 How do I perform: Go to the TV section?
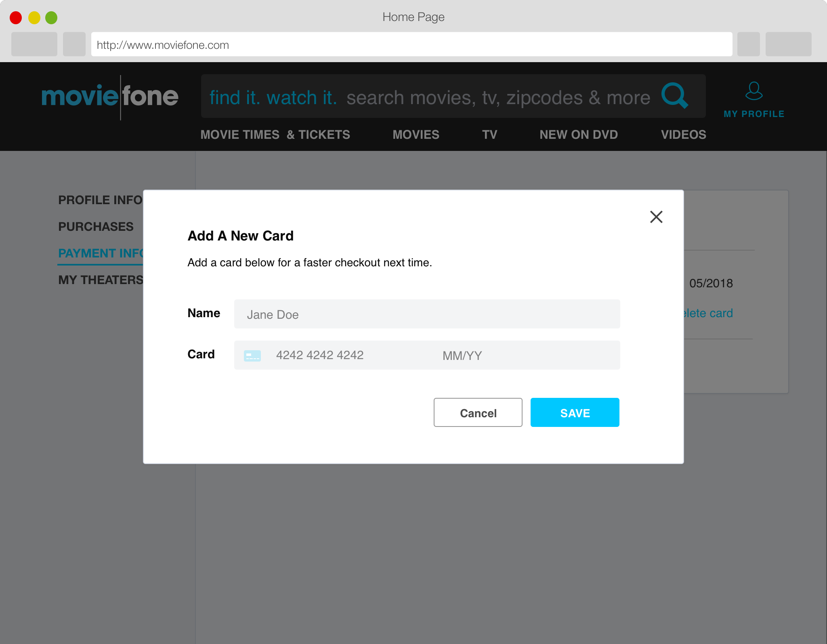(x=489, y=135)
